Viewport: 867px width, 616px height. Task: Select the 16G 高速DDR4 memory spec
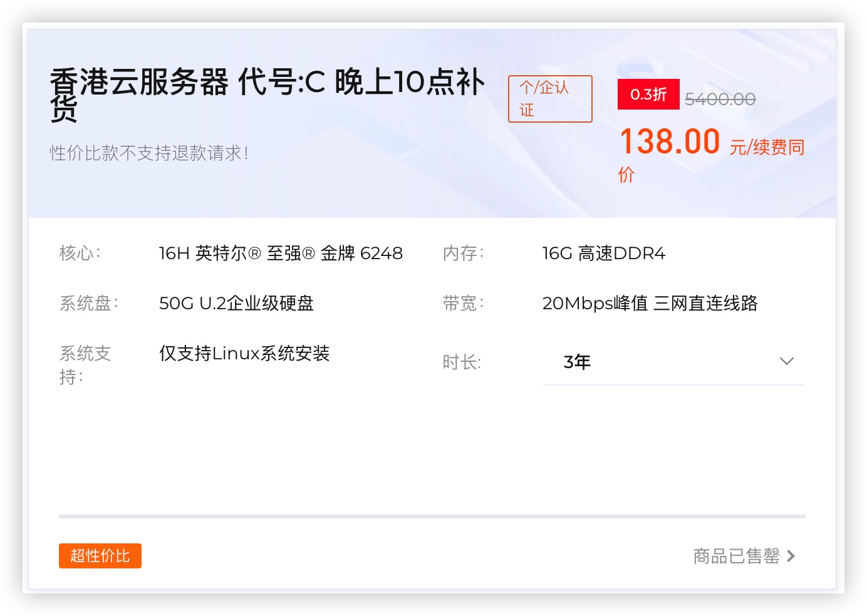coord(604,254)
